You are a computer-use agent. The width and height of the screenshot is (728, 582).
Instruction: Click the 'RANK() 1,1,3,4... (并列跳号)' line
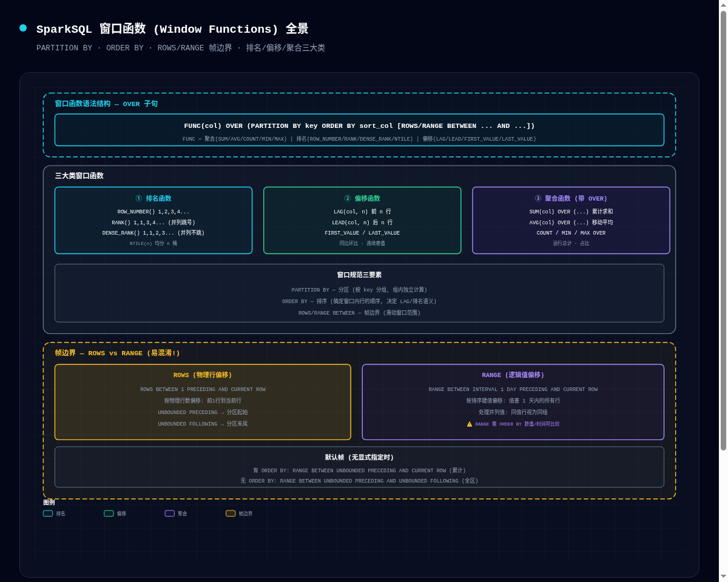coord(153,222)
